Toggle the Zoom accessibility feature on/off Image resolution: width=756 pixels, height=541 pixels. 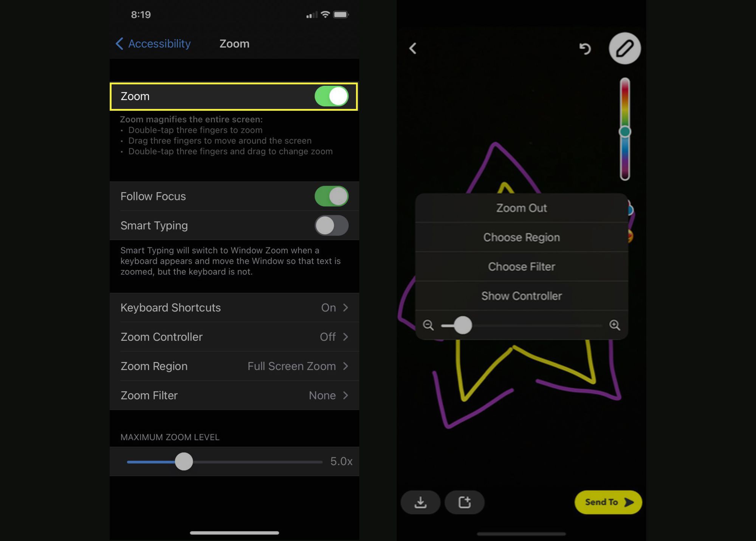pos(332,96)
